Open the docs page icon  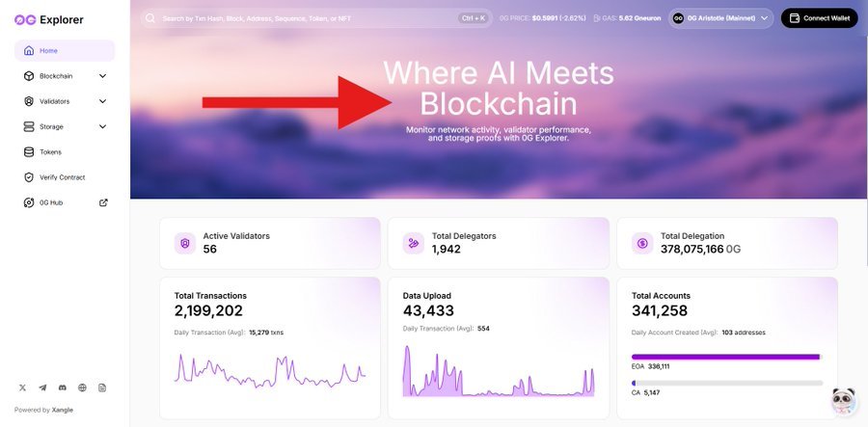pos(101,387)
